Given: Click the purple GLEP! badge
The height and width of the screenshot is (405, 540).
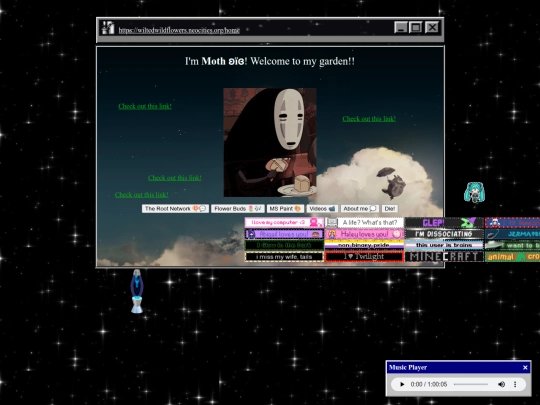Looking at the screenshot, I should [x=444, y=222].
